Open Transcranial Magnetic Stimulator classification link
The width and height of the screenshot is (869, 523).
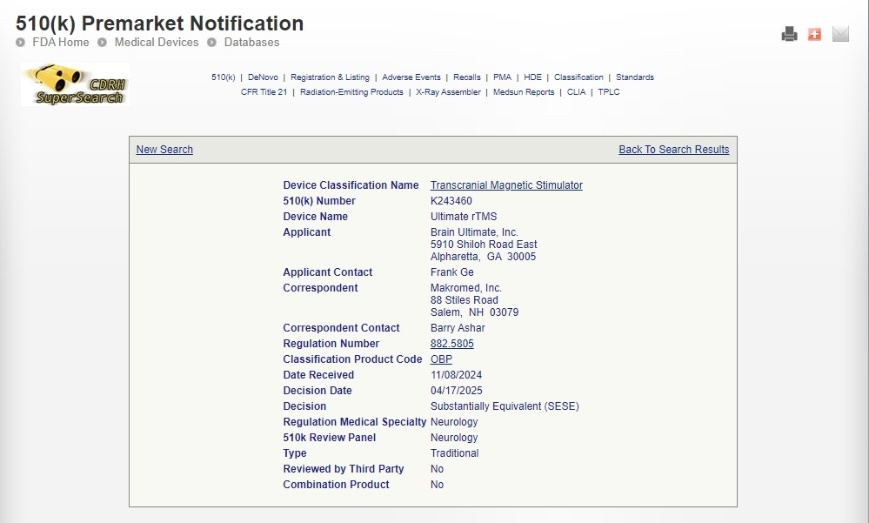506,186
